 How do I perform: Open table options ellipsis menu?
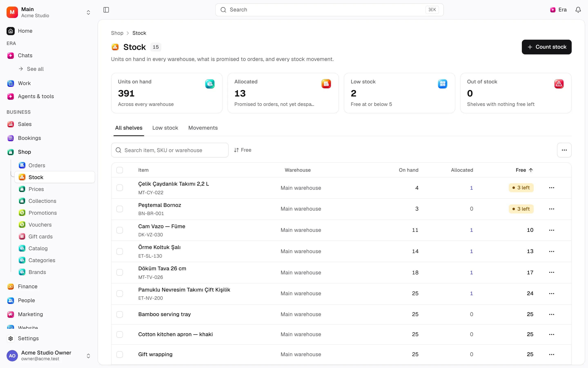click(x=564, y=150)
